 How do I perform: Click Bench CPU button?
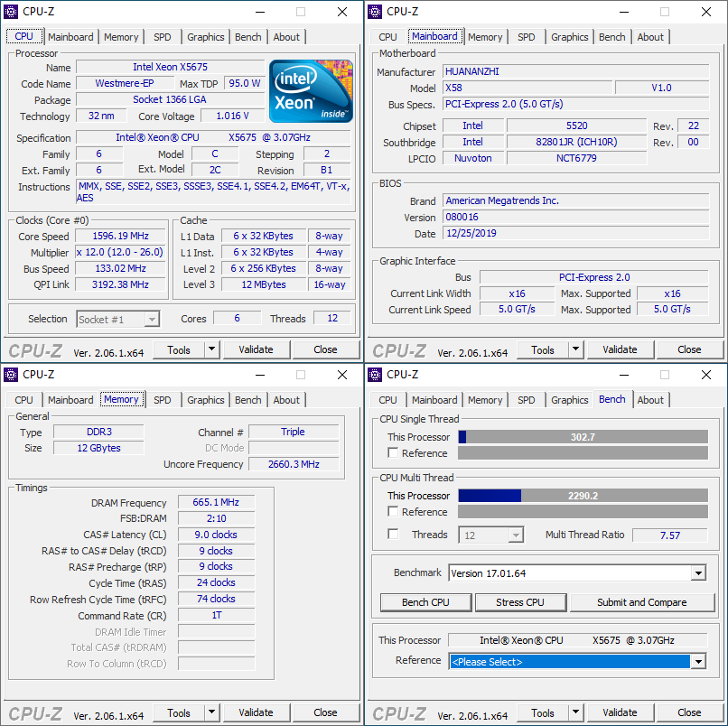click(x=425, y=602)
